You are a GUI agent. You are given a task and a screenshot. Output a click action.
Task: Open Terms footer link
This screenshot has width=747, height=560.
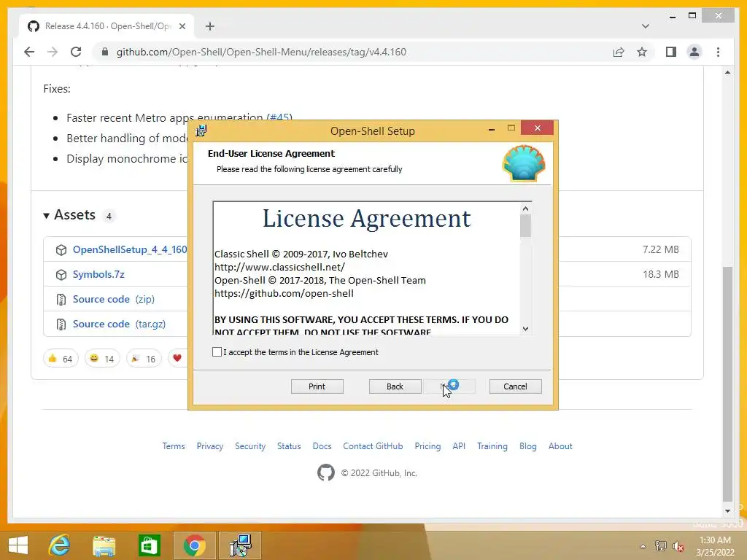click(174, 446)
